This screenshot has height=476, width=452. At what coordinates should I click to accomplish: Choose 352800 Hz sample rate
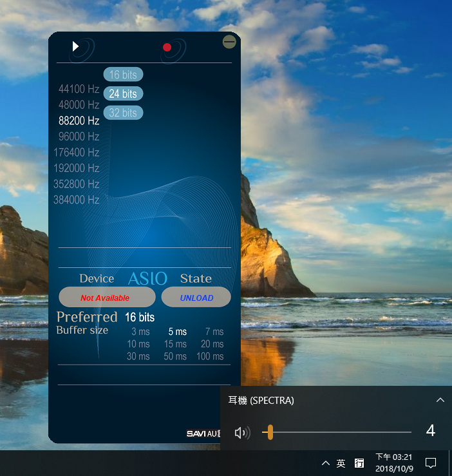tap(77, 184)
